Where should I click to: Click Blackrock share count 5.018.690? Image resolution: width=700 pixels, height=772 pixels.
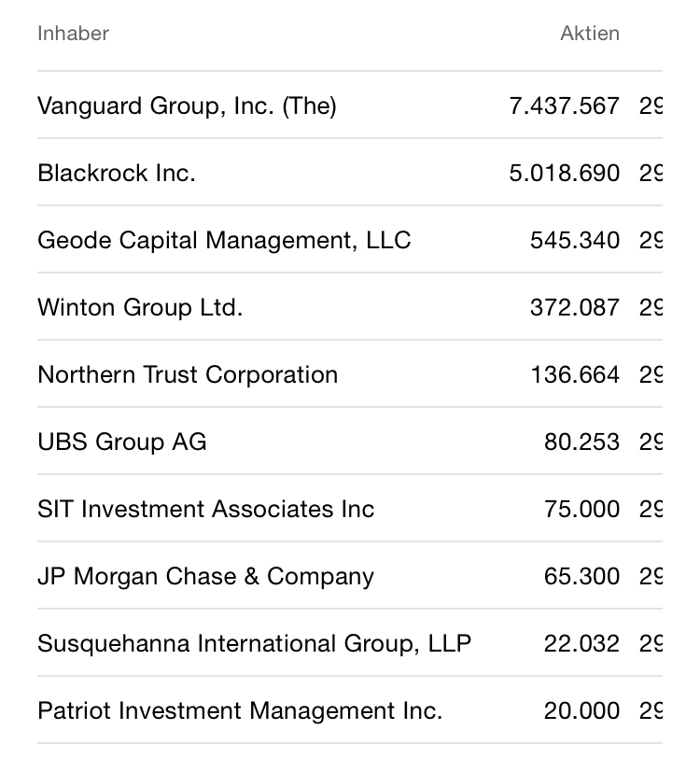tap(564, 173)
